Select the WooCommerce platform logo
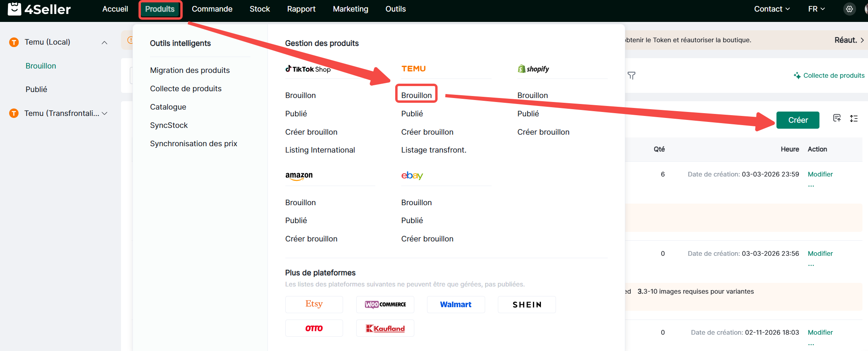The image size is (868, 351). [385, 304]
